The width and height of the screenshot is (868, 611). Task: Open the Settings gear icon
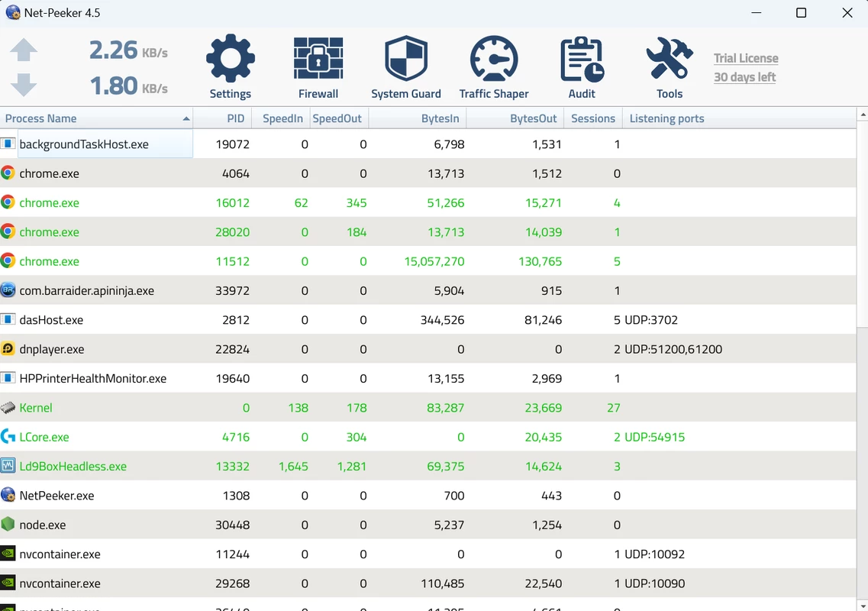231,58
